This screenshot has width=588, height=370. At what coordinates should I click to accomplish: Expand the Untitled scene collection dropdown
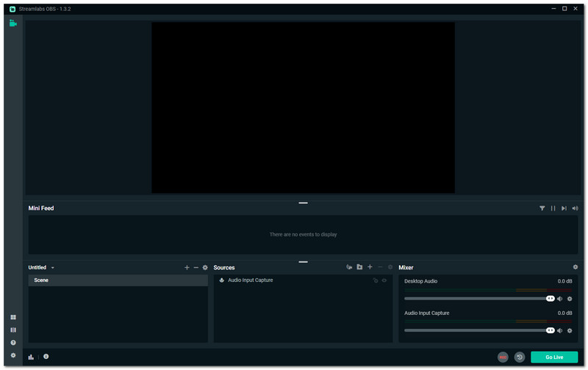(53, 268)
